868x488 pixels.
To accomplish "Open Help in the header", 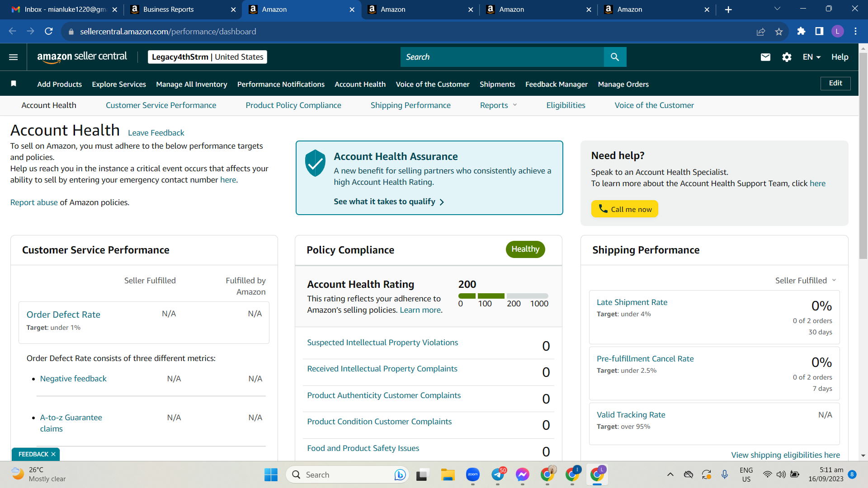I will [x=840, y=57].
